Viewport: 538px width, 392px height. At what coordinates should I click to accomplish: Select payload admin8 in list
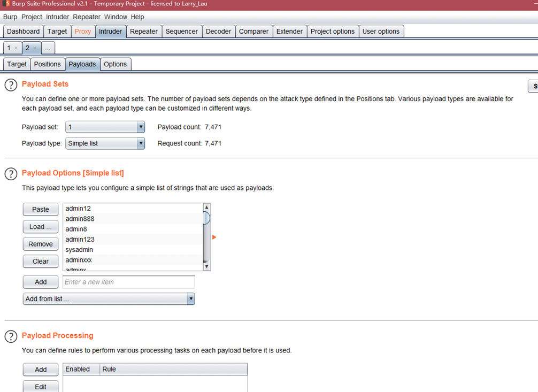tap(133, 229)
